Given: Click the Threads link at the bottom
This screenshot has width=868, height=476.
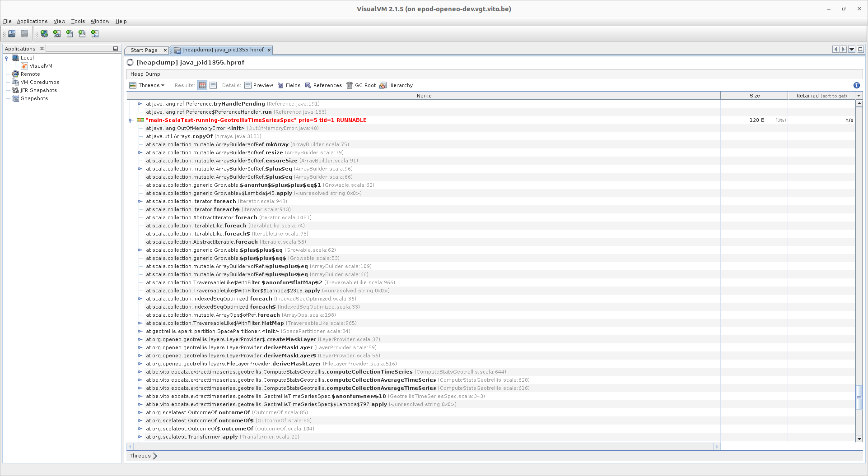Looking at the screenshot, I should [140, 456].
